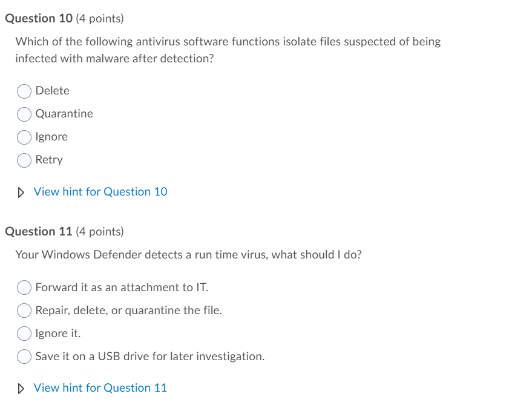Image resolution: width=532 pixels, height=408 pixels.
Task: Choose Delete for Question 10
Action: point(24,91)
